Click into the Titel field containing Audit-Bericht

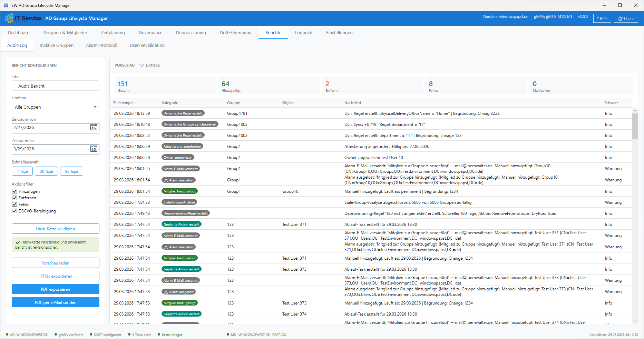[x=56, y=86]
